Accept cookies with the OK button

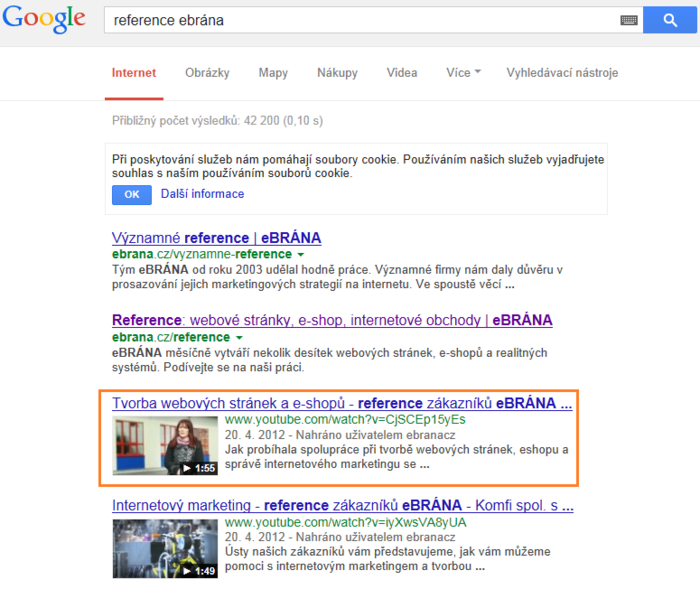[132, 195]
